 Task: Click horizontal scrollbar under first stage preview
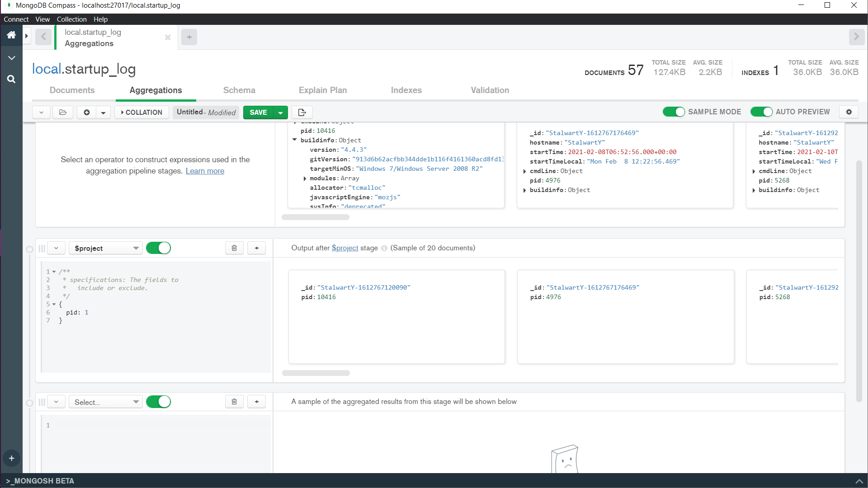click(316, 217)
